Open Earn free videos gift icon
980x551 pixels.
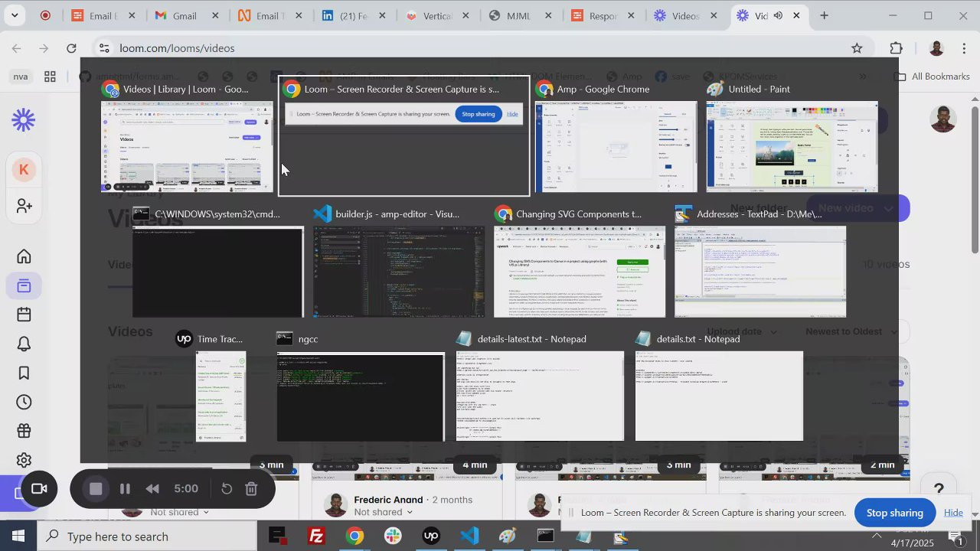pyautogui.click(x=24, y=431)
